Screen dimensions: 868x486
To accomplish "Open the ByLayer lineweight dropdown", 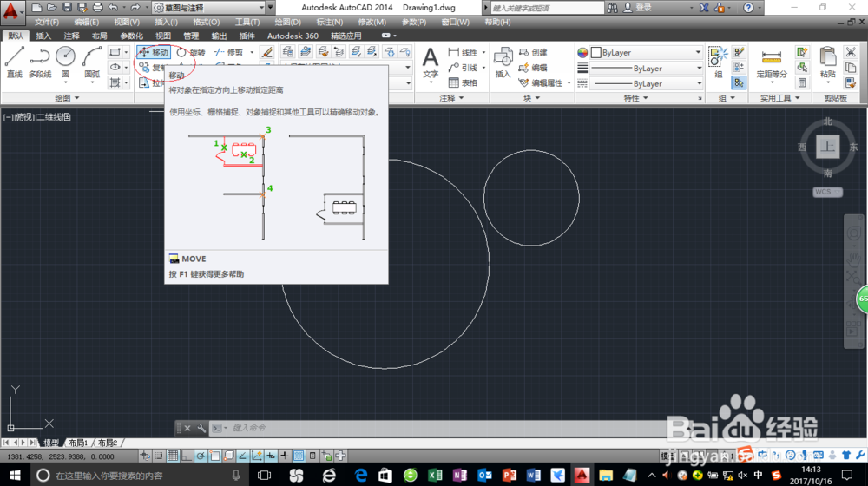I will (646, 68).
